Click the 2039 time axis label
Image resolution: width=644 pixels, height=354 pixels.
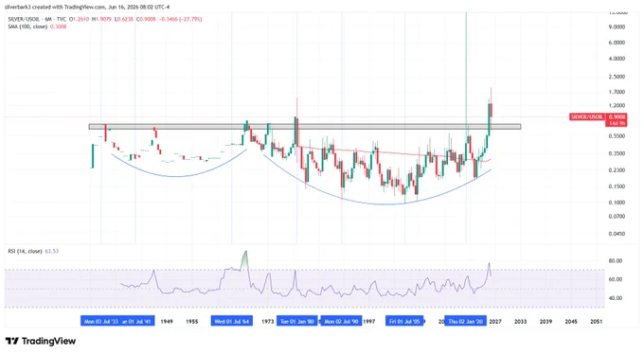[546, 322]
